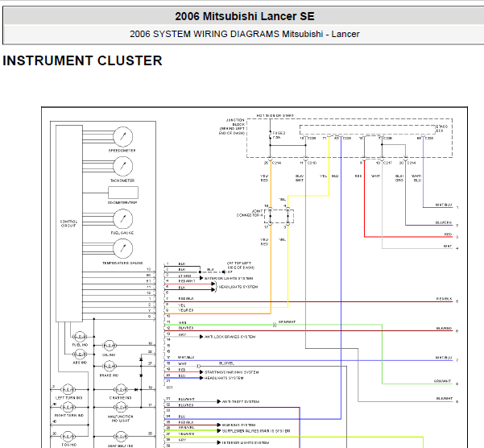
Task: Click the 'TEMPERATURE GAUGE' label
Action: (x=122, y=263)
